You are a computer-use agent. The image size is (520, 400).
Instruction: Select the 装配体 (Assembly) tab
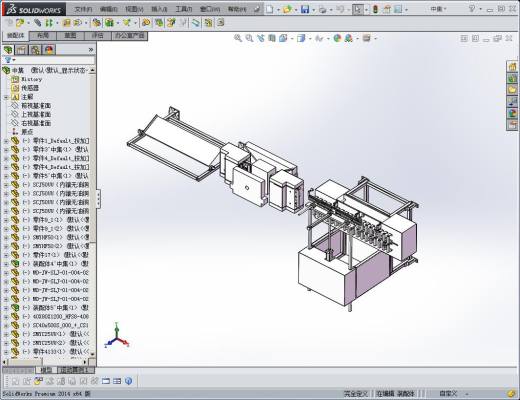click(16, 35)
